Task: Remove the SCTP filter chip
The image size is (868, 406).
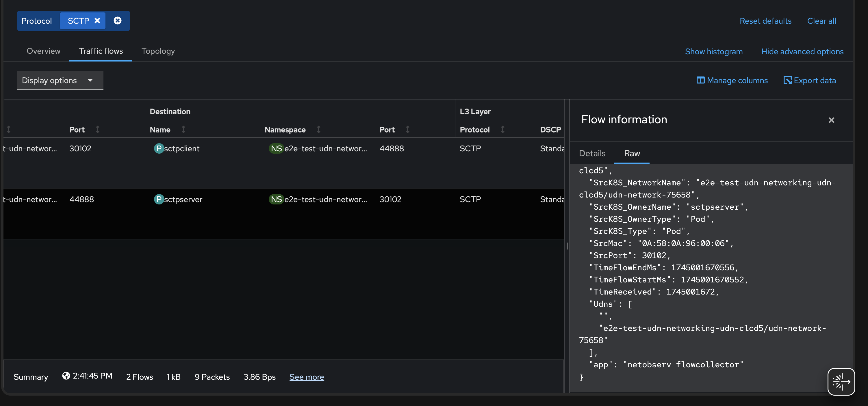Action: click(x=97, y=21)
